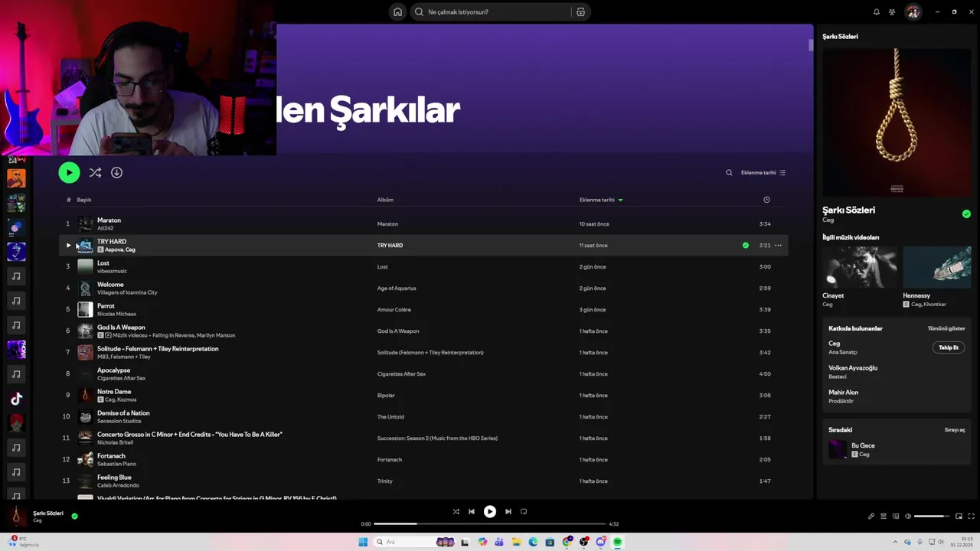Skip to the next track
This screenshot has height=551, width=980.
coord(508,511)
